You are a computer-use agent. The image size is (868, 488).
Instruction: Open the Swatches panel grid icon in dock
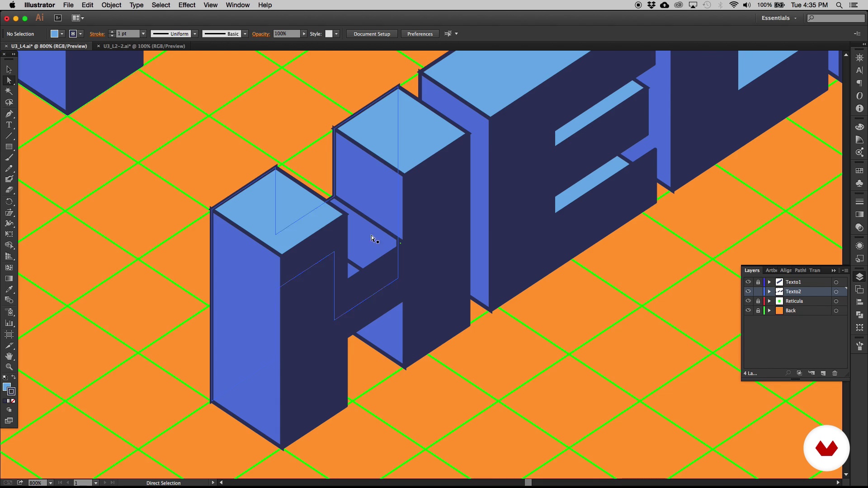pos(859,171)
